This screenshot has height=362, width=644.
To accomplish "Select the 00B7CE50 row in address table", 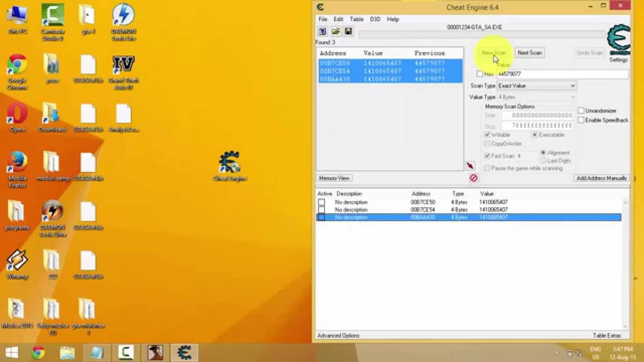I will tap(468, 202).
